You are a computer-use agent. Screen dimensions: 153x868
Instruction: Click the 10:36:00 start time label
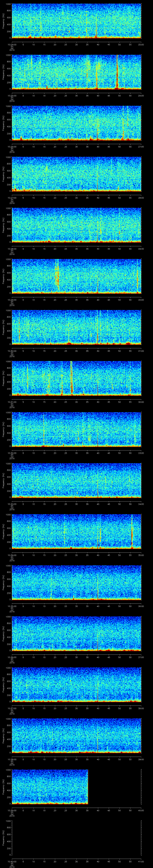point(12,657)
